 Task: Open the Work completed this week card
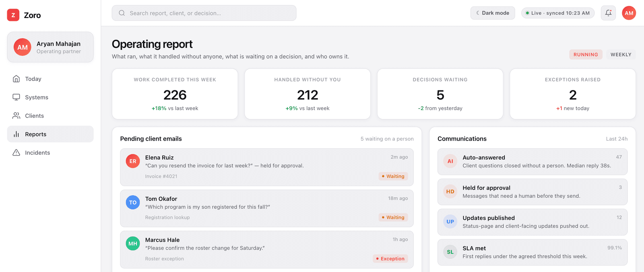(x=175, y=94)
